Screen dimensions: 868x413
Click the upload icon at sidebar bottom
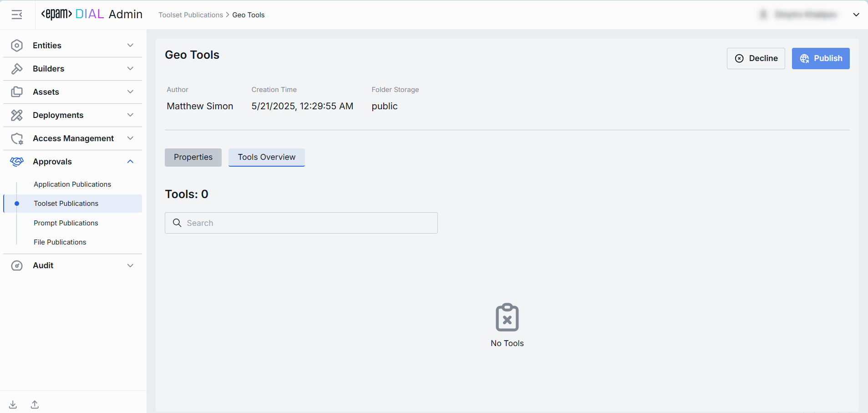coord(35,404)
